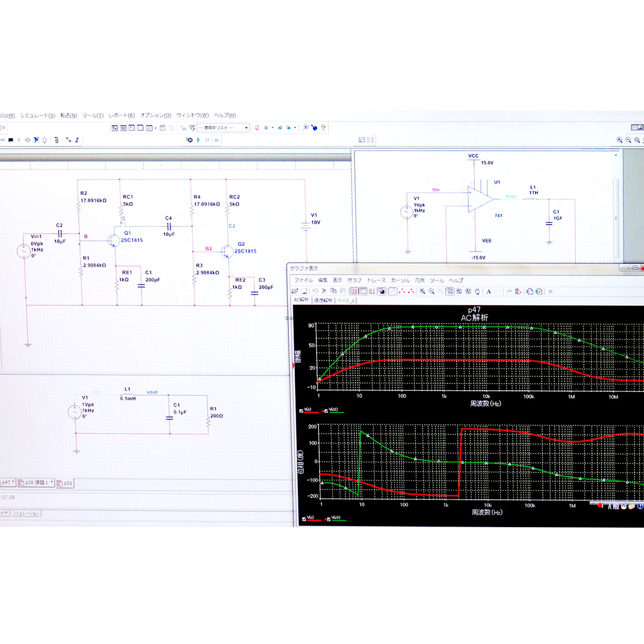Open トレース menu in the grapher window

[376, 280]
